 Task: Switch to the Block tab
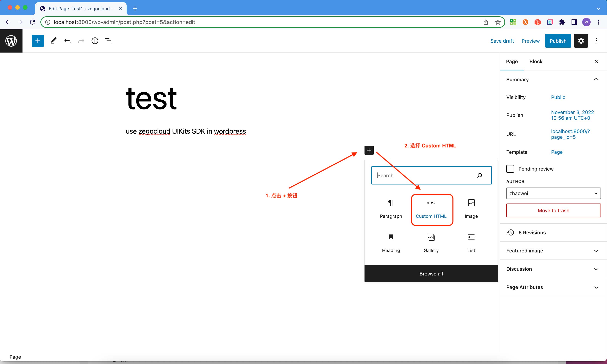coord(536,61)
